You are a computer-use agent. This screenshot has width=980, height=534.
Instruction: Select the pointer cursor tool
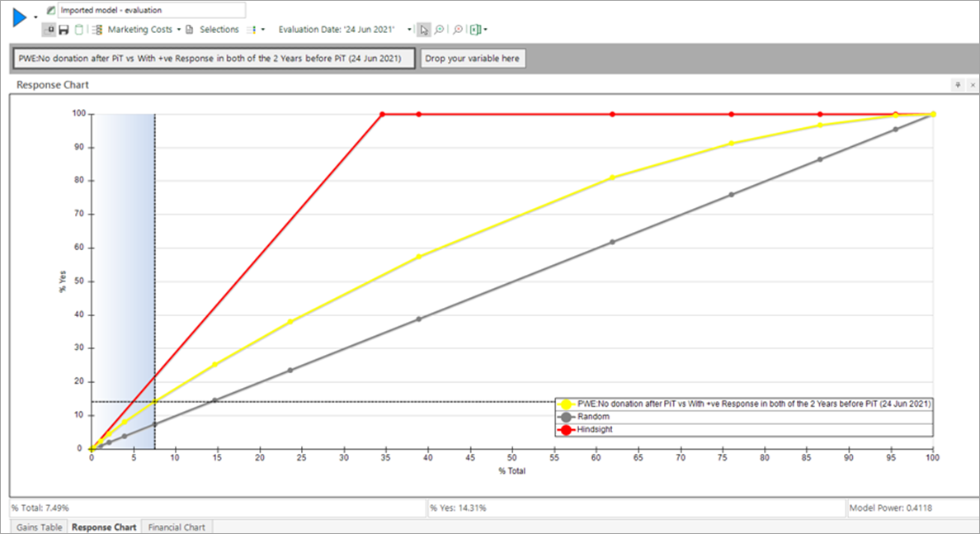(x=424, y=30)
